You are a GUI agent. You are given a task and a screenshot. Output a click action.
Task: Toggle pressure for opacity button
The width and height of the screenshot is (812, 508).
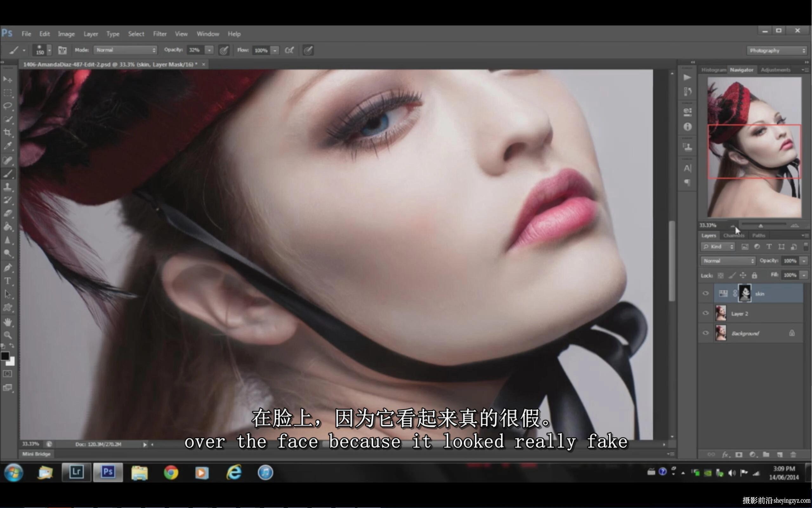point(224,50)
